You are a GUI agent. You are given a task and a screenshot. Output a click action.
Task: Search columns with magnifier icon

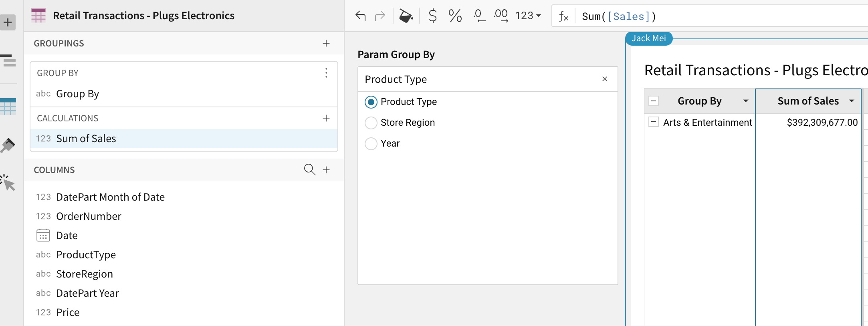[309, 169]
